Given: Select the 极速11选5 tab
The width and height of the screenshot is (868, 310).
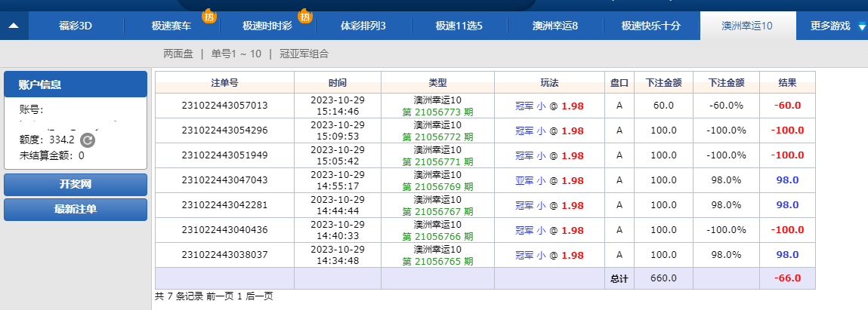Looking at the screenshot, I should (459, 26).
